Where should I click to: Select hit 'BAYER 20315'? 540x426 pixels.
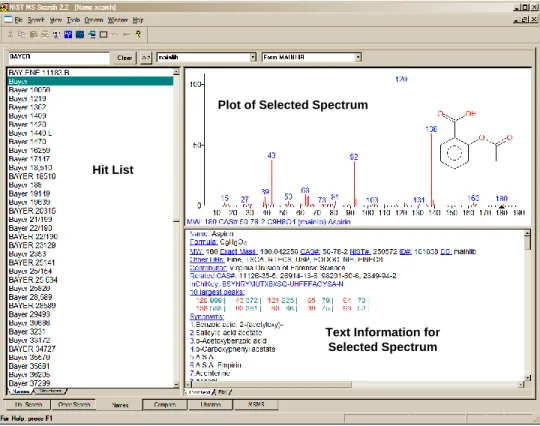[x=90, y=211]
